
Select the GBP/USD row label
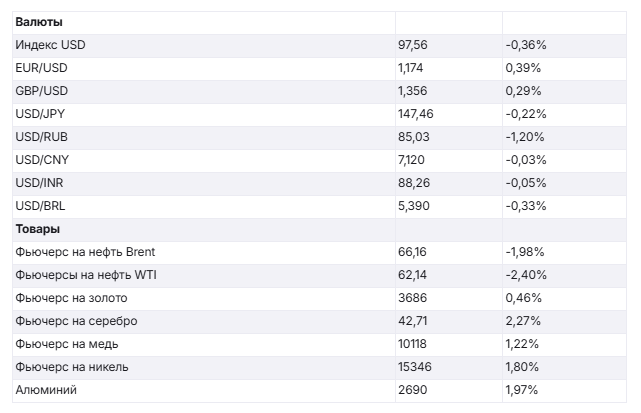[x=41, y=91]
